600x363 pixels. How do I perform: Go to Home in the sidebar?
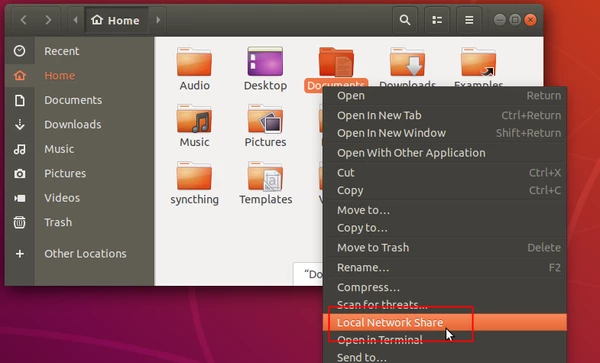coord(60,75)
